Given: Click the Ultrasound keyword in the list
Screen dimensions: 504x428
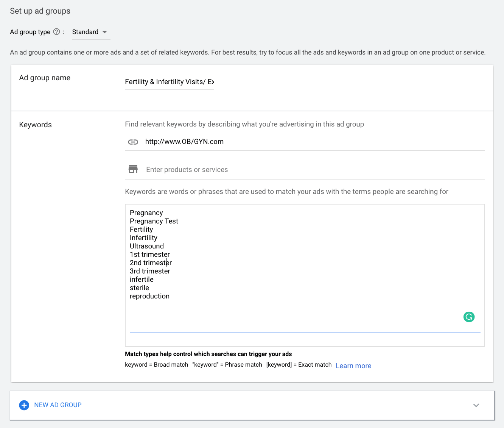Looking at the screenshot, I should tap(147, 246).
